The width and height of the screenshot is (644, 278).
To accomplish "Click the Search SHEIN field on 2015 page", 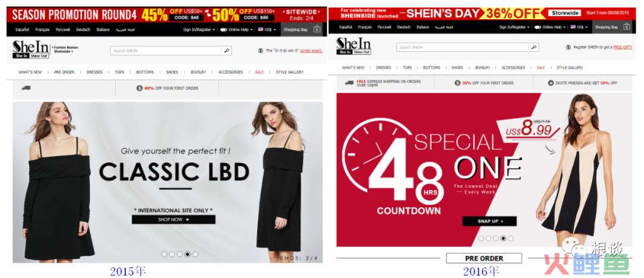I will (166, 51).
